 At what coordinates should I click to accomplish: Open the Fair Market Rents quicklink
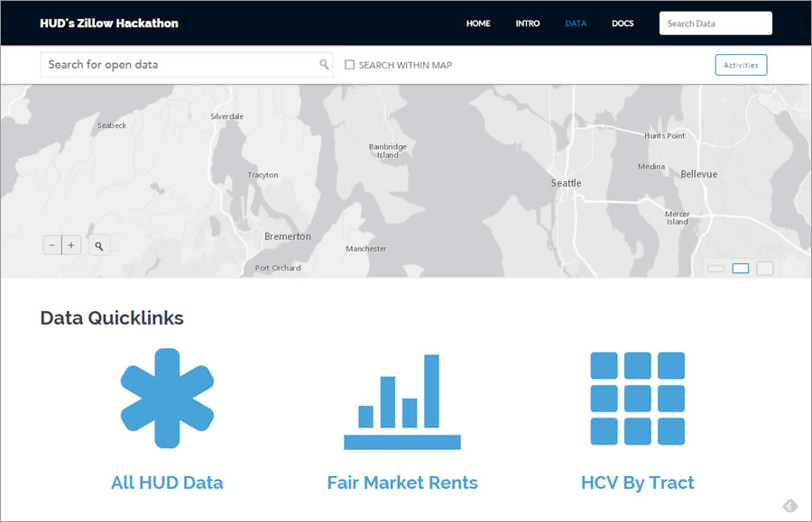point(401,482)
